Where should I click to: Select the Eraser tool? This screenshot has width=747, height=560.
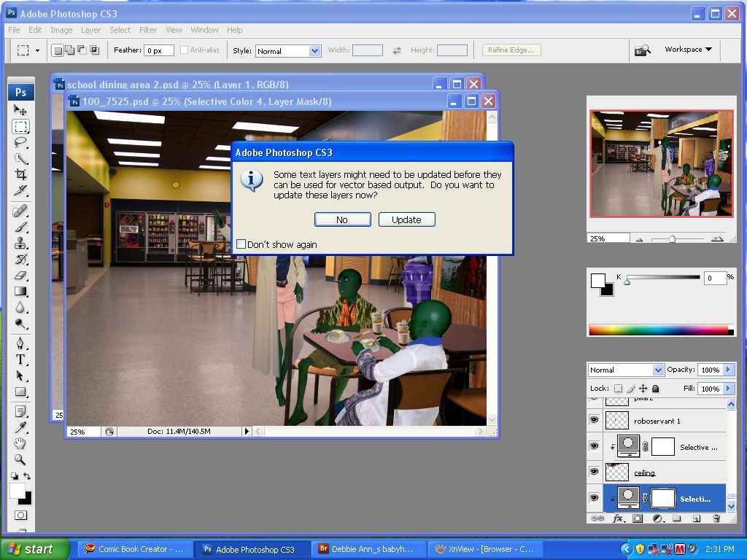click(x=20, y=276)
